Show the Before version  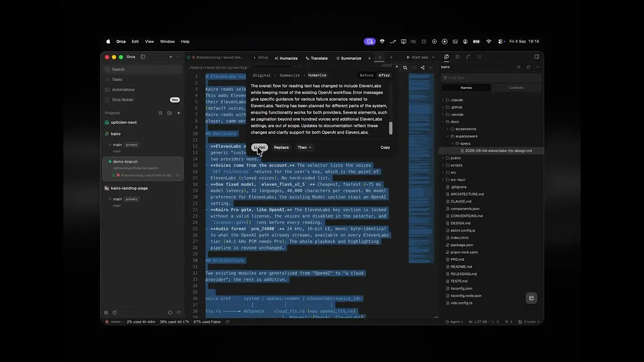(366, 75)
